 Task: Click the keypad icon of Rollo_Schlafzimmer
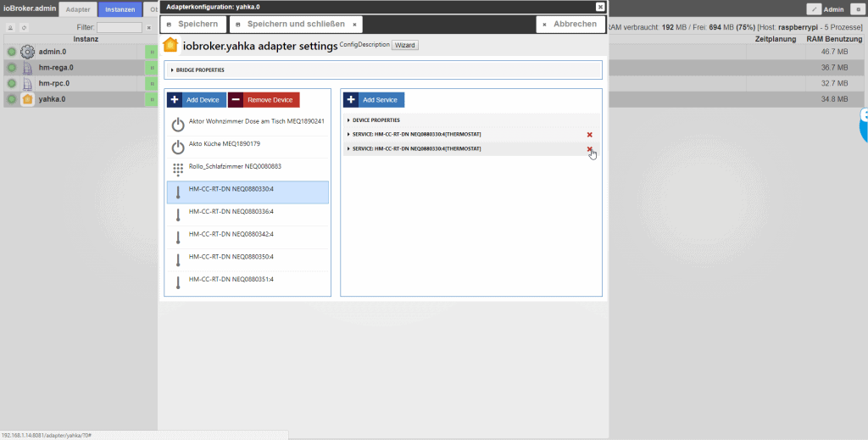coord(178,170)
